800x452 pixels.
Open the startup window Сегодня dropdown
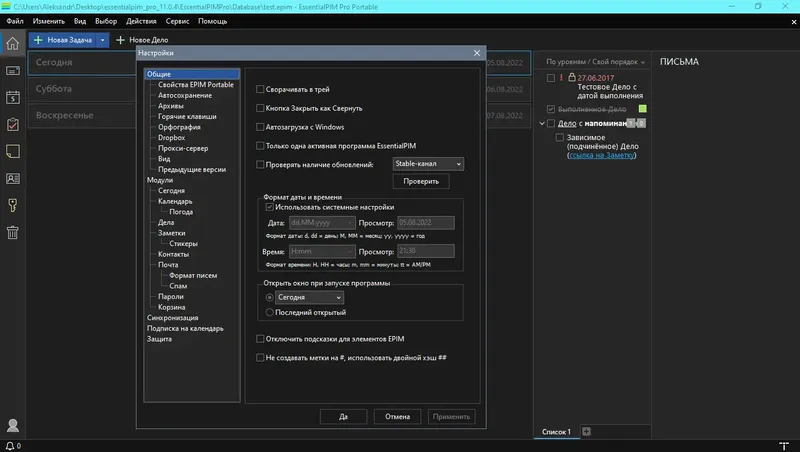click(309, 297)
